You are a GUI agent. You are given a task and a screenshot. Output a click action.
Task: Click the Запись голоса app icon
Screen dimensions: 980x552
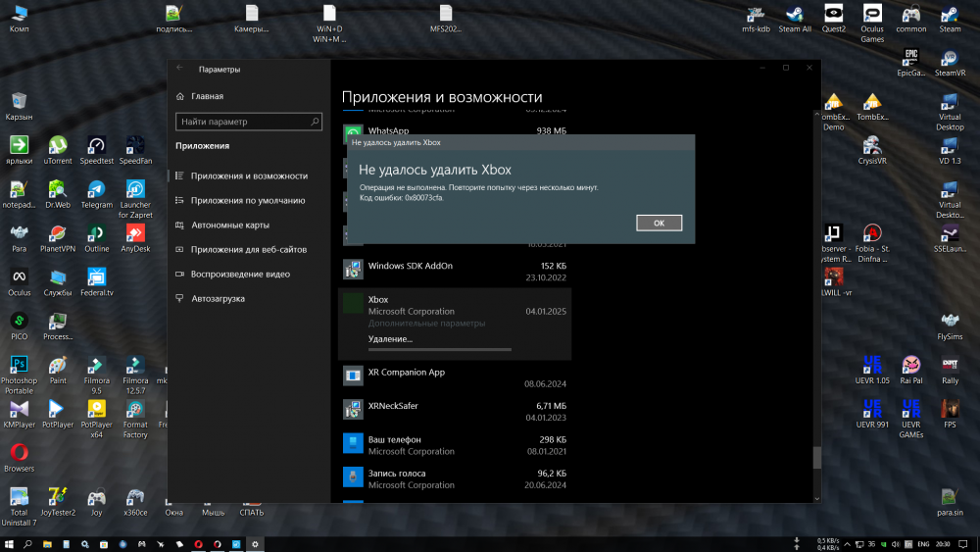pyautogui.click(x=353, y=477)
